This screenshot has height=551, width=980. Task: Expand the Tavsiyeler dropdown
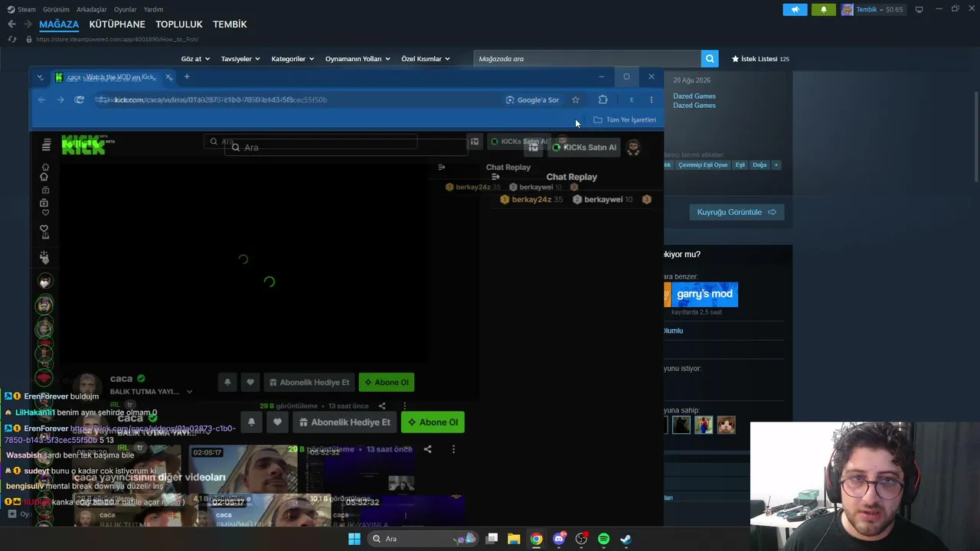(240, 59)
